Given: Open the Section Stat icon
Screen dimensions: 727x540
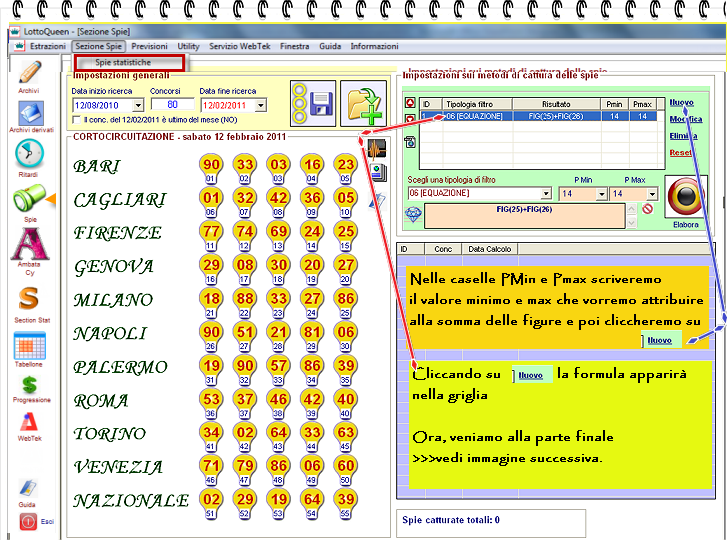Looking at the screenshot, I should (x=29, y=298).
